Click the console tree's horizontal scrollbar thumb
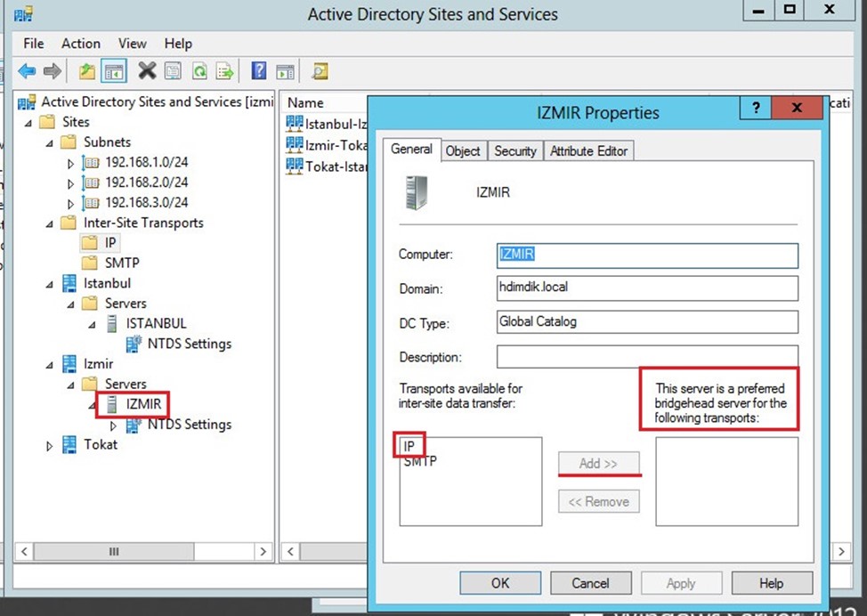Screen dimensions: 867x616 tap(114, 551)
